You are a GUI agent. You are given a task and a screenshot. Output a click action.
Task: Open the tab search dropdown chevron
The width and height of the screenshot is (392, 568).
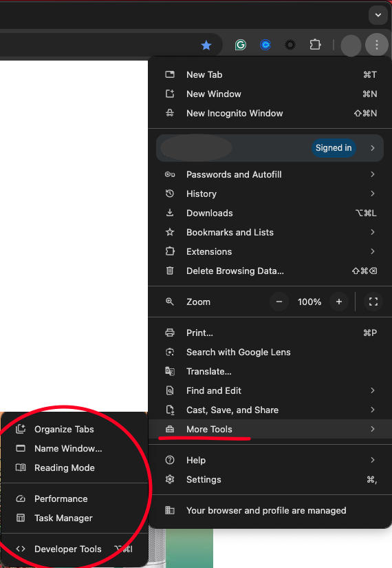pyautogui.click(x=378, y=15)
